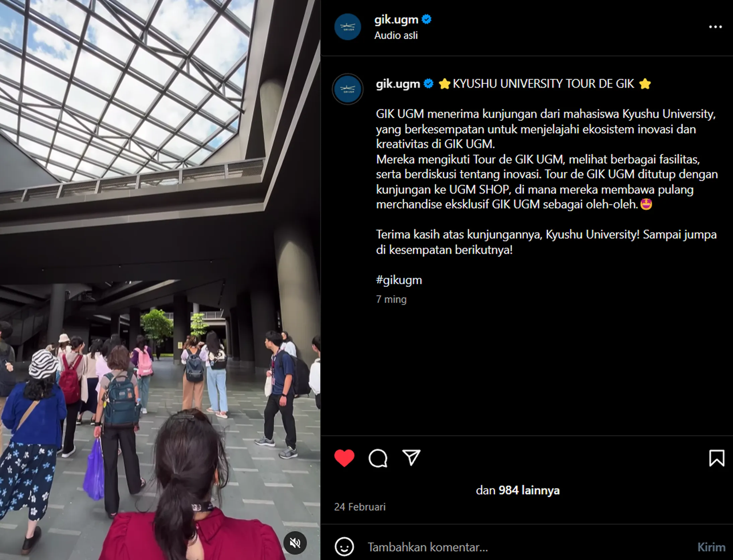The image size is (733, 560).
Task: Open gik.ugm avatar beside the caption
Action: pos(348,89)
